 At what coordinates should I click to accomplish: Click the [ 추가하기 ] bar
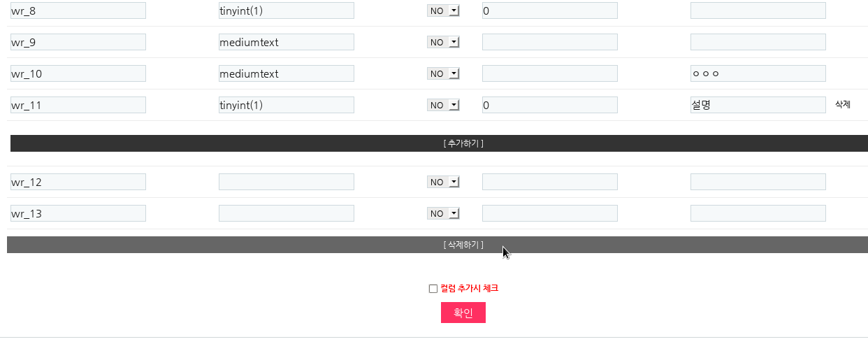[437, 143]
